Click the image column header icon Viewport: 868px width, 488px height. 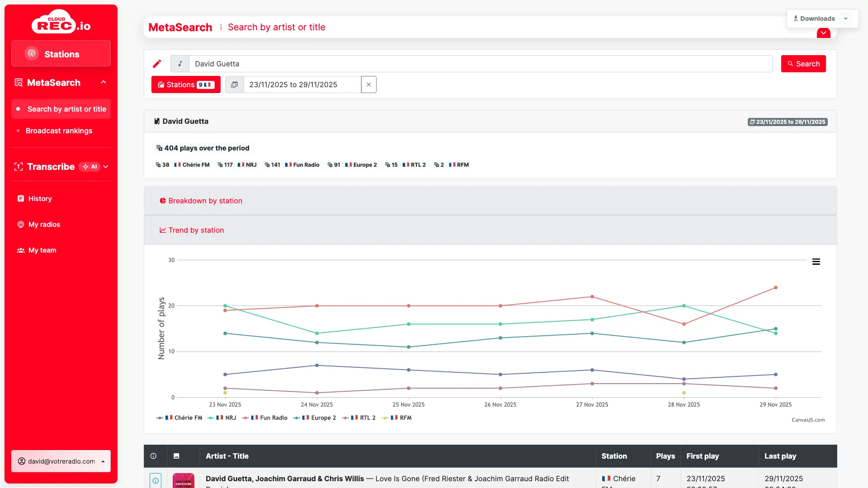(x=176, y=456)
